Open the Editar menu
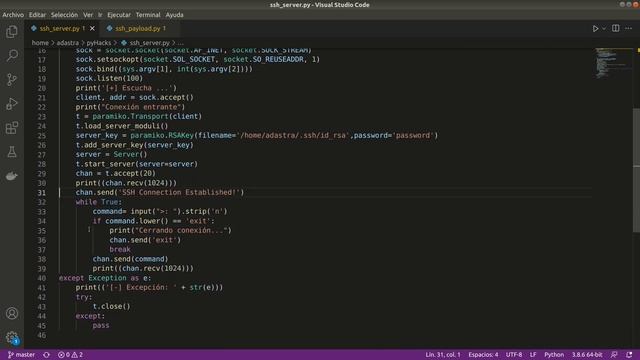Screen dimensions: 640x360 click(37, 15)
